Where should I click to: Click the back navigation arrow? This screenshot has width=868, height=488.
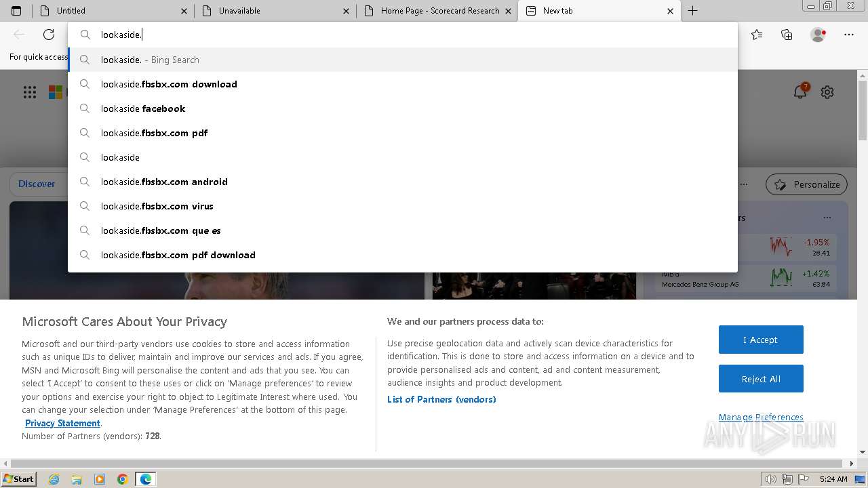[19, 35]
